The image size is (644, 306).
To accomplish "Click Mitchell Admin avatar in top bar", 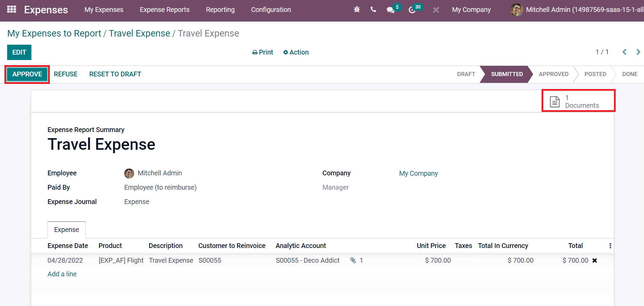I will pos(516,10).
